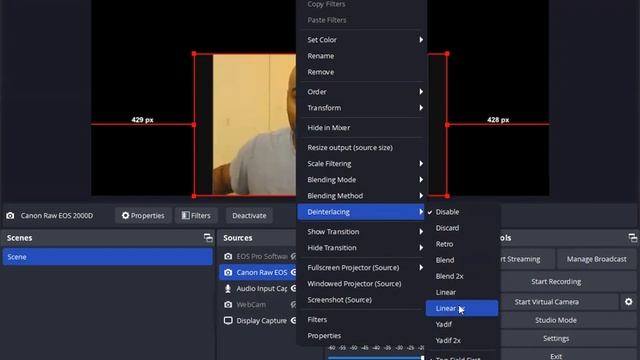This screenshot has height=360, width=640.
Task: Toggle visibility eye of Display Capture source
Action: [293, 320]
